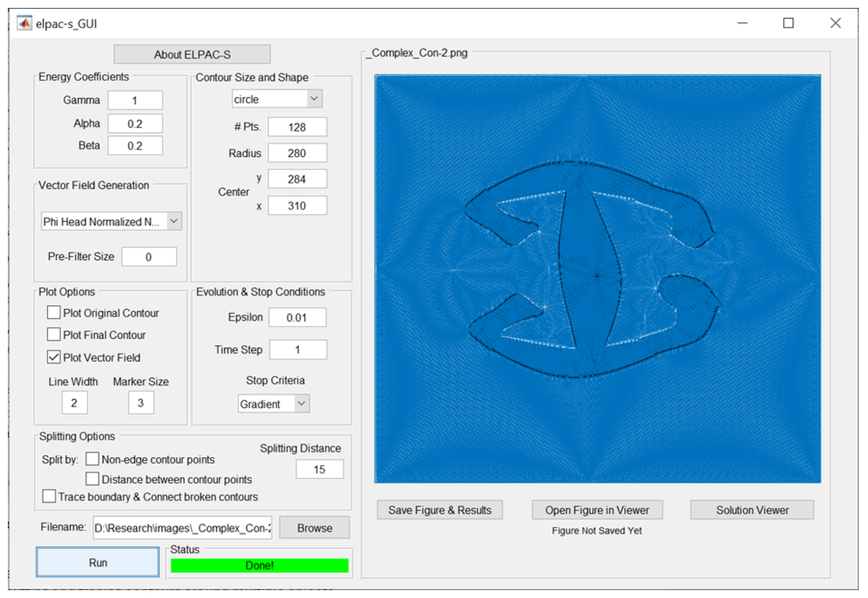The width and height of the screenshot is (868, 598).
Task: Open the Gradient stop criteria dropdown
Action: coord(273,404)
